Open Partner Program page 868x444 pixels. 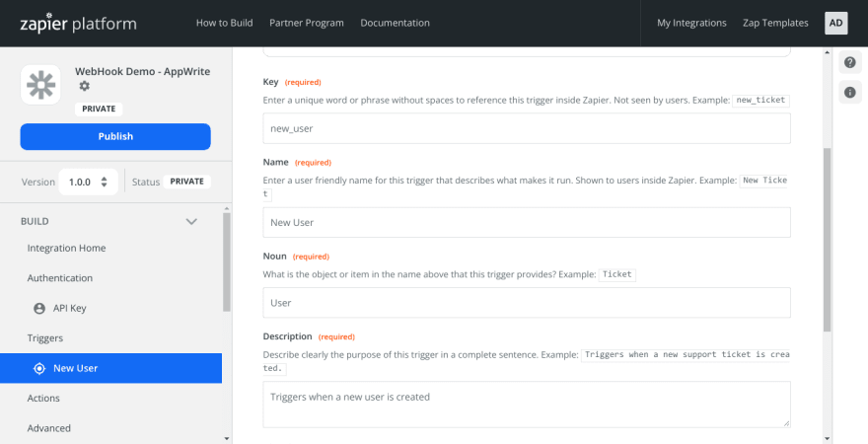[x=307, y=23]
